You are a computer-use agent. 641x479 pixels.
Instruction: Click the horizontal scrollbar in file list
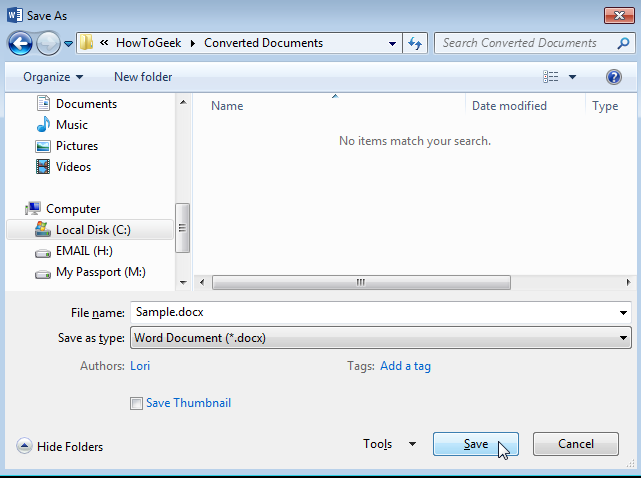pyautogui.click(x=360, y=283)
